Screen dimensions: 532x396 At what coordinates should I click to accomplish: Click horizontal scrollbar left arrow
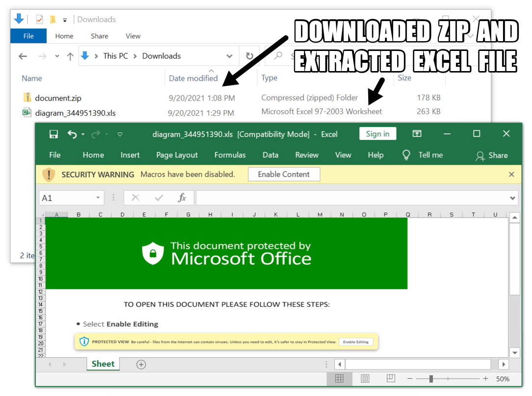pyautogui.click(x=340, y=365)
